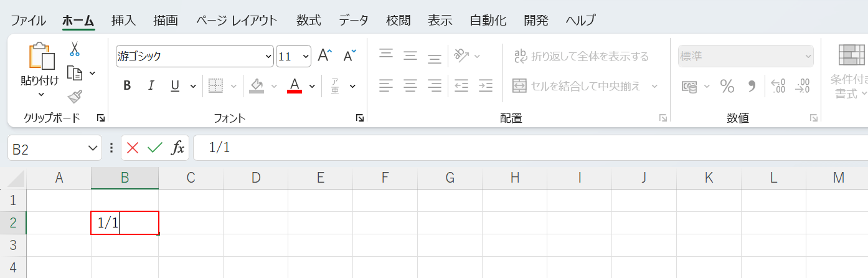
Task: Open the insert function fx dialog
Action: [x=178, y=148]
